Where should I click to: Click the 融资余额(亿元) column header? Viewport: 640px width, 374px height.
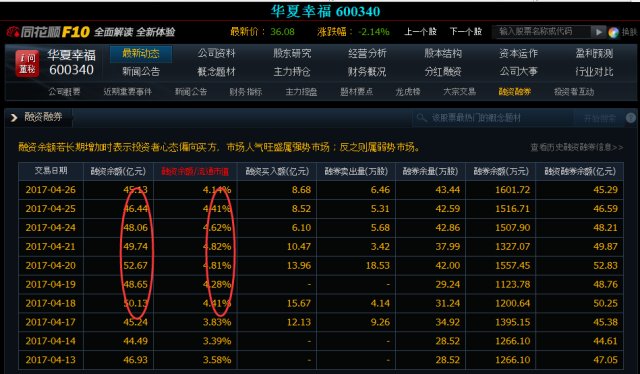click(x=118, y=171)
